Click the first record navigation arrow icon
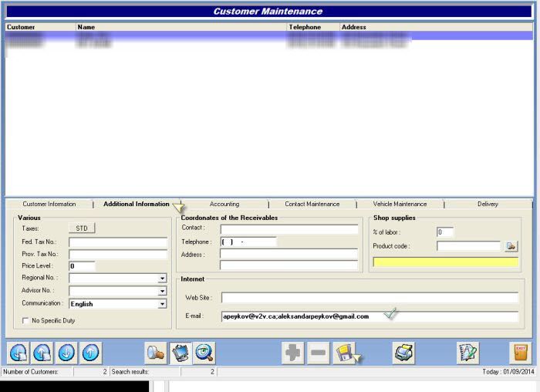This screenshot has height=392, width=540. (x=19, y=353)
